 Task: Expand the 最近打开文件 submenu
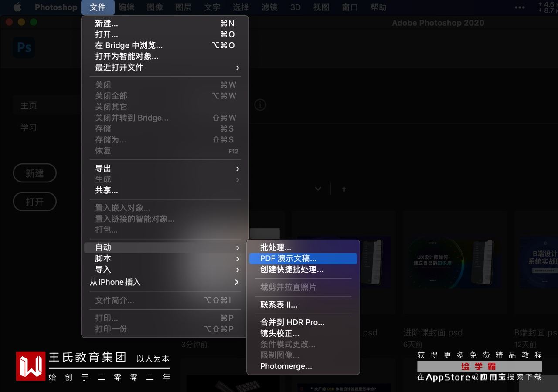point(165,68)
